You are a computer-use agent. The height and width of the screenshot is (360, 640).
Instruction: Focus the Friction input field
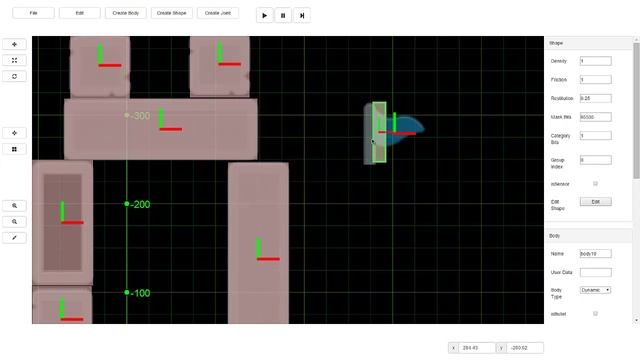pyautogui.click(x=596, y=80)
